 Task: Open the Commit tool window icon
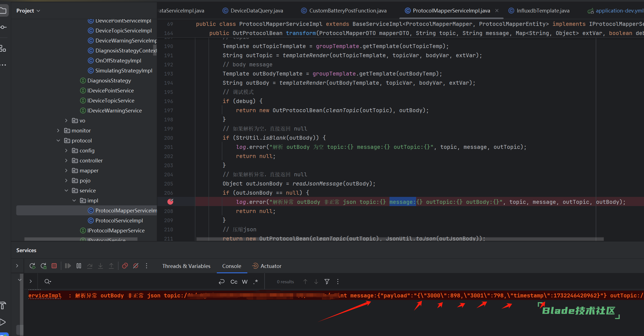(x=3, y=27)
